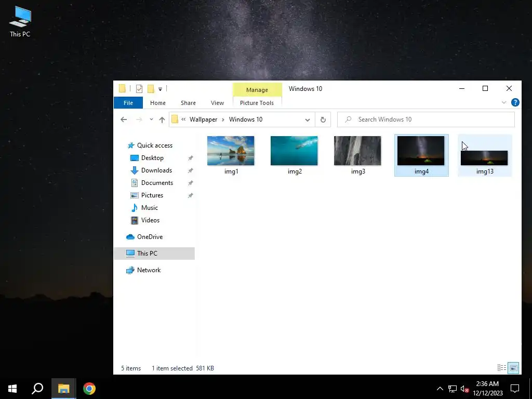Select Network in navigation pane
Viewport: 532px width, 399px height.
(149, 270)
